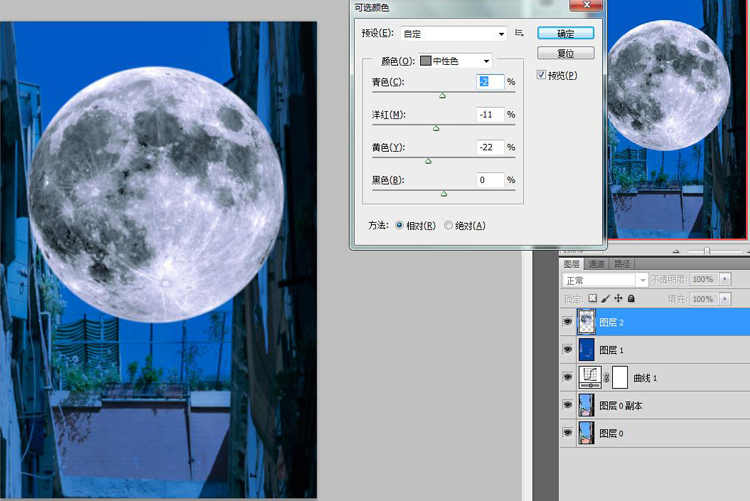
Task: Click the navigator zoom slider handle
Action: click(706, 251)
